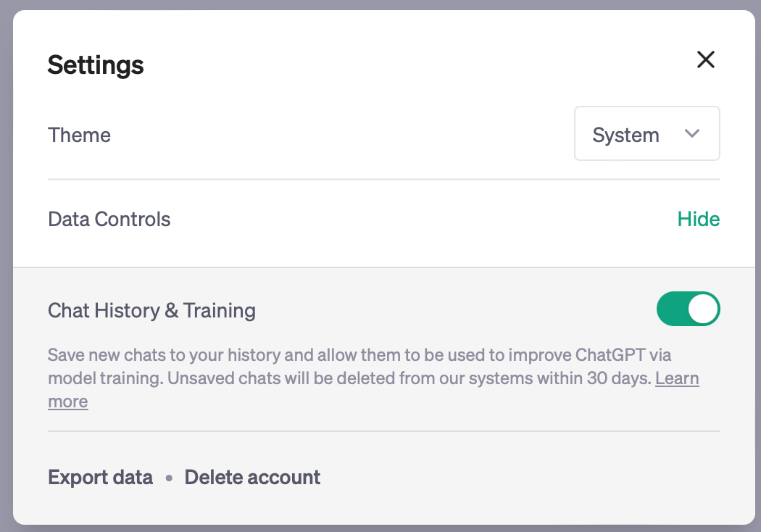Click the Chat History & Training label
This screenshot has height=532, width=761.
152,311
